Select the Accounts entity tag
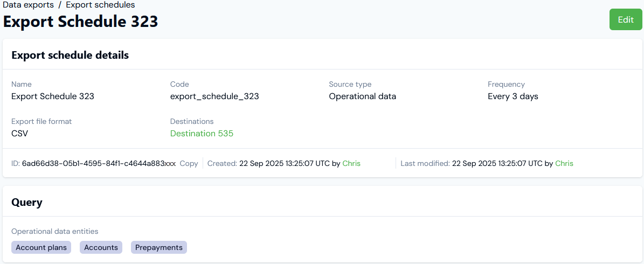This screenshot has width=644, height=264. coord(101,247)
